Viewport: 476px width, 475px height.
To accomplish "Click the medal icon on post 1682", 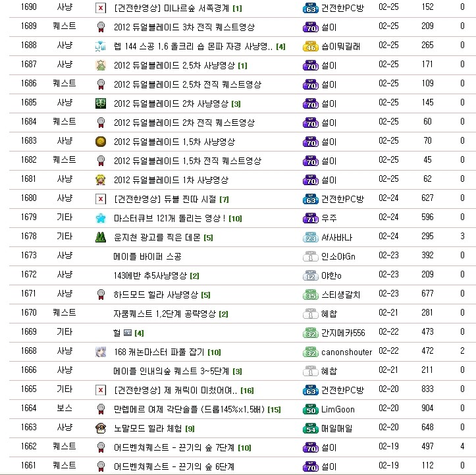I will (101, 161).
